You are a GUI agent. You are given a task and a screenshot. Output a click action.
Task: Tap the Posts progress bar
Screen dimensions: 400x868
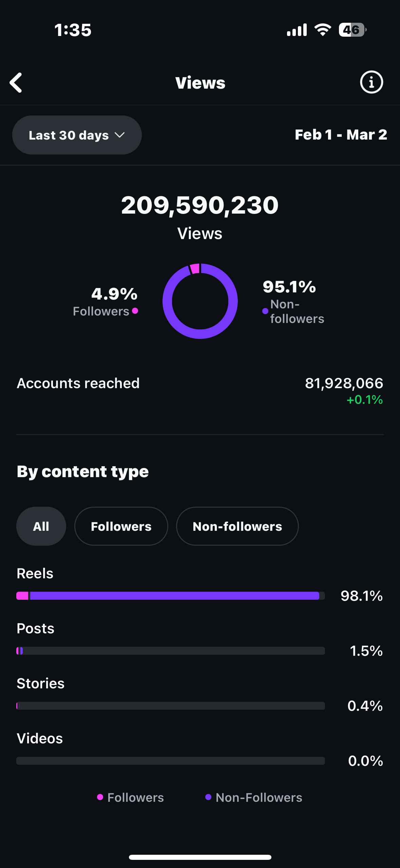(170, 651)
